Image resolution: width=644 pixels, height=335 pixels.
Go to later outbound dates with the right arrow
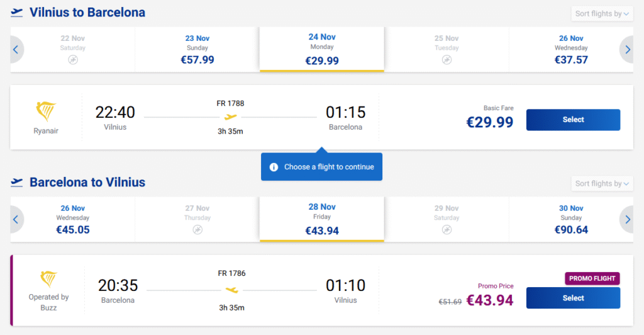[x=626, y=49]
